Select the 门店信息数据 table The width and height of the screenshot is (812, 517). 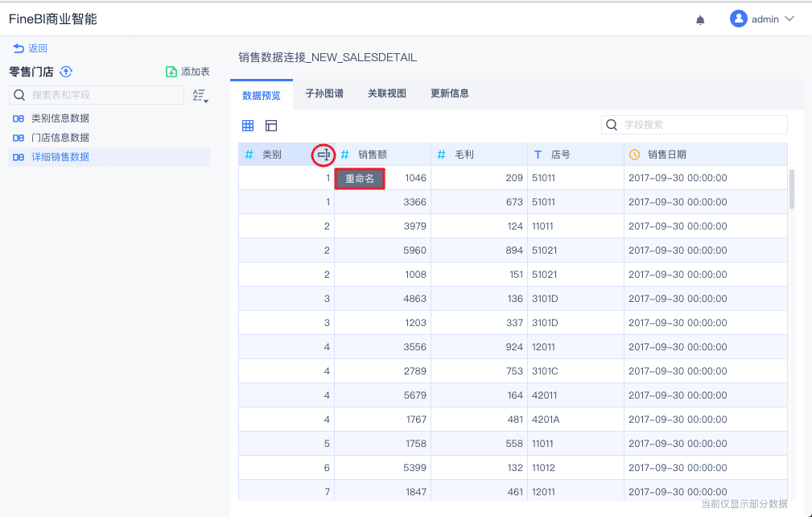60,138
